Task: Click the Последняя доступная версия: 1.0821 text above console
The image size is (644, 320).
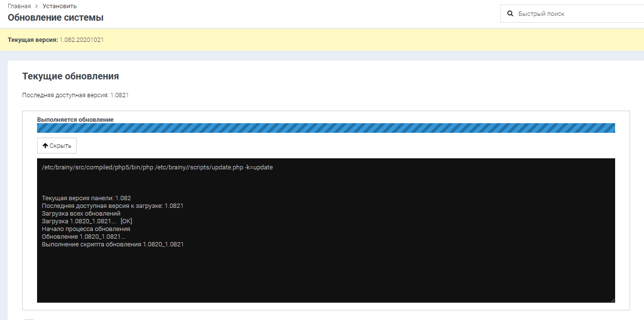Action: pyautogui.click(x=75, y=95)
